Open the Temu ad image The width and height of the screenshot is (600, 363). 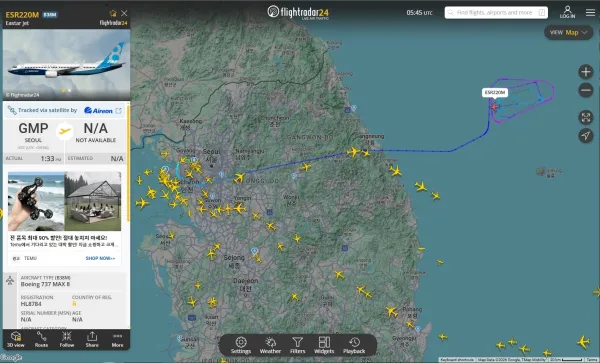[64, 201]
